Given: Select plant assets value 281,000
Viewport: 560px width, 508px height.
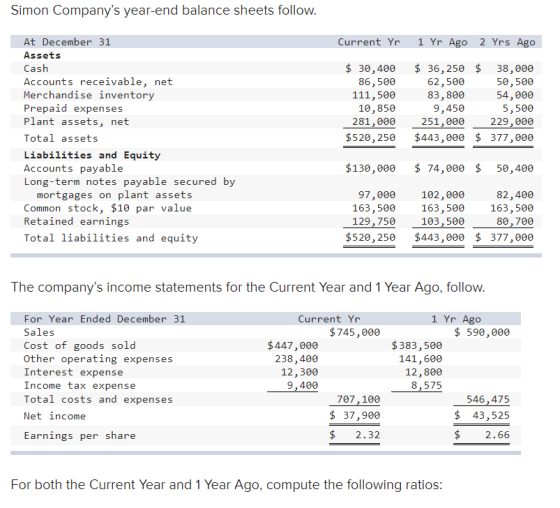Looking at the screenshot, I should 374,121.
